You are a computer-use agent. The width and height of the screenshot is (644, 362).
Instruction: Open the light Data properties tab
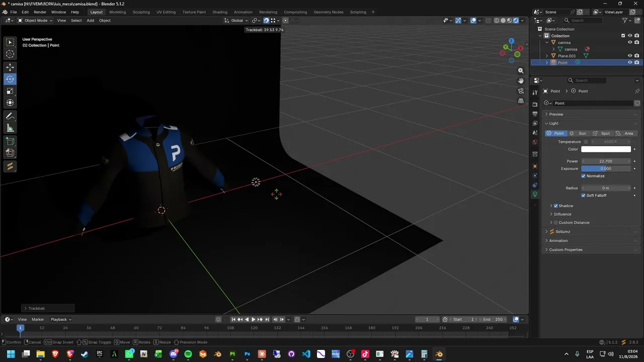pyautogui.click(x=535, y=194)
